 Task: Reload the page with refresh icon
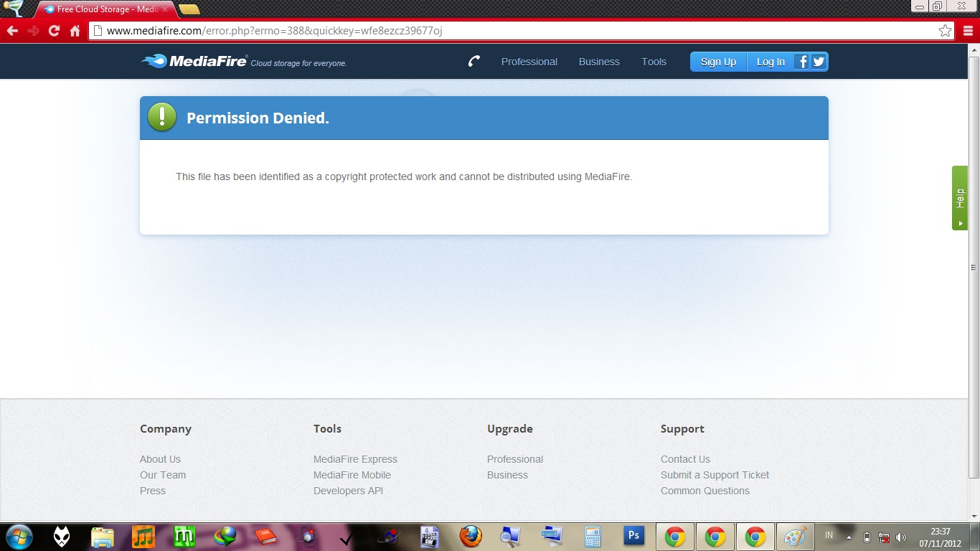tap(54, 31)
